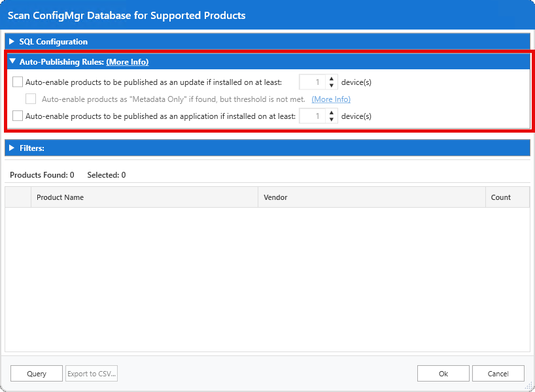Click the application device count input field
535x392 pixels.
pos(312,116)
